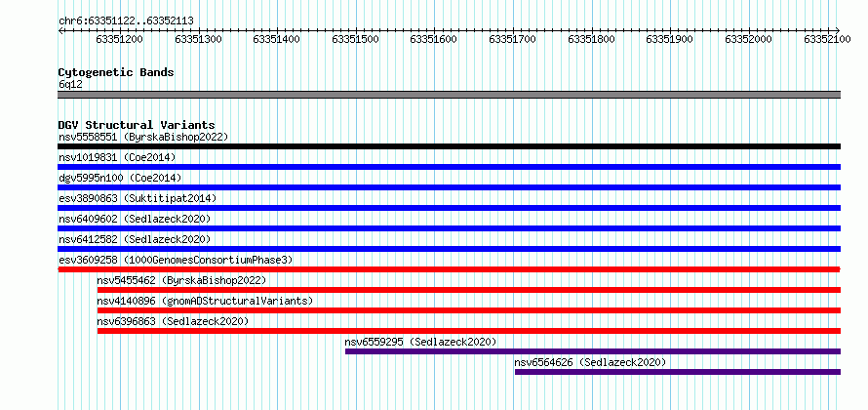Click the gray 6q12 cytogenetic band bar

449,95
